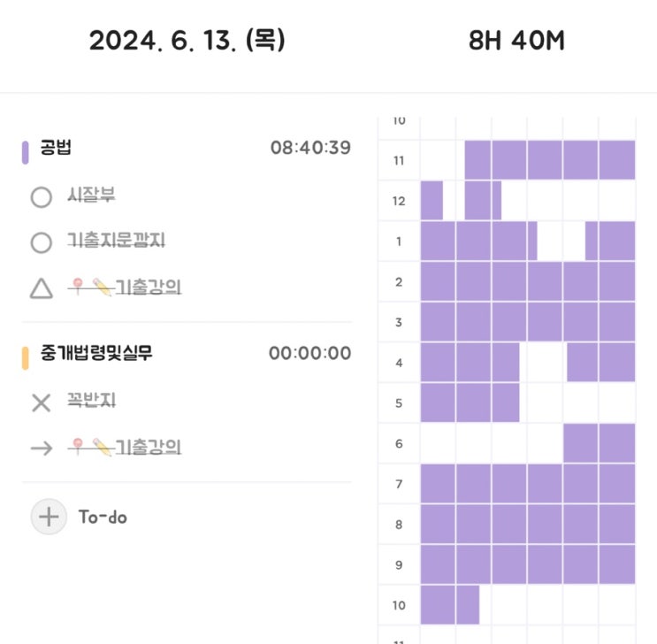The width and height of the screenshot is (657, 644).
Task: Select the 7 o'clock row in timetable
Action: click(507, 484)
